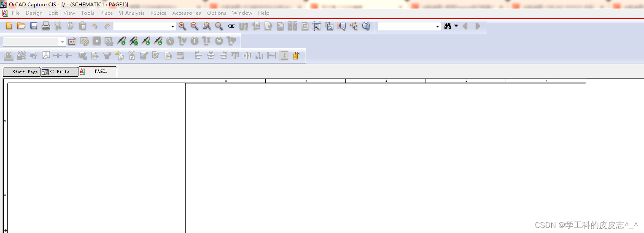Click the yellow tag icon

pyautogui.click(x=296, y=56)
